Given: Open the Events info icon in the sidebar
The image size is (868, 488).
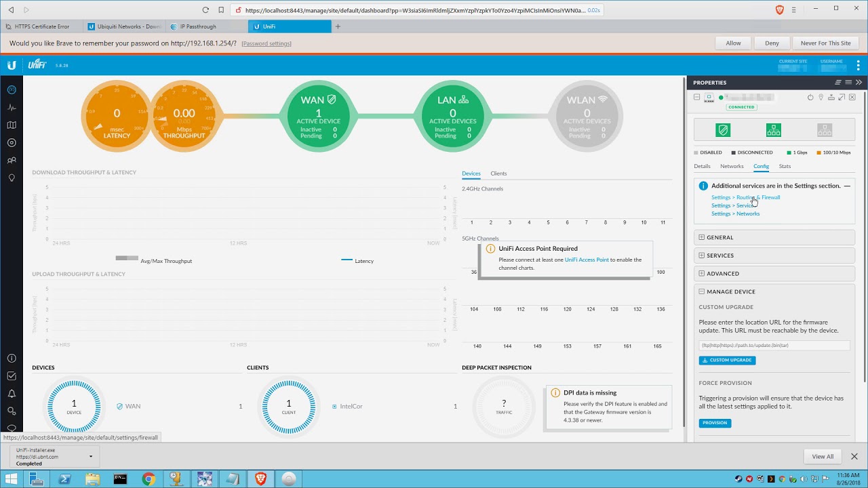Looking at the screenshot, I should 12,359.
